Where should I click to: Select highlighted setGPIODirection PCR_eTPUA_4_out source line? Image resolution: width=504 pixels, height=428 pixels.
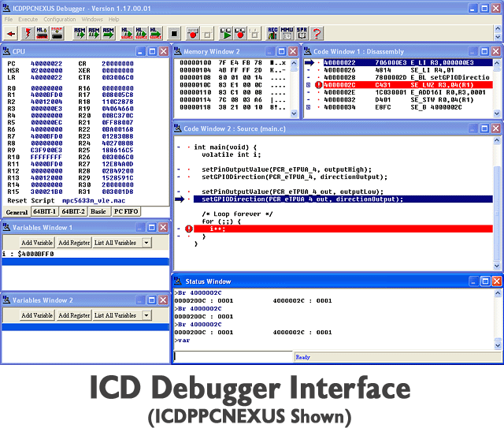click(x=343, y=199)
